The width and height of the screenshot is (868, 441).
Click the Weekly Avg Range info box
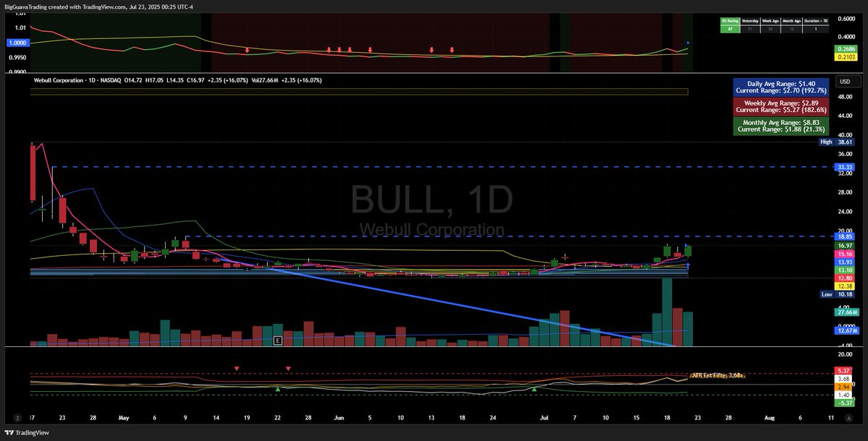click(780, 106)
